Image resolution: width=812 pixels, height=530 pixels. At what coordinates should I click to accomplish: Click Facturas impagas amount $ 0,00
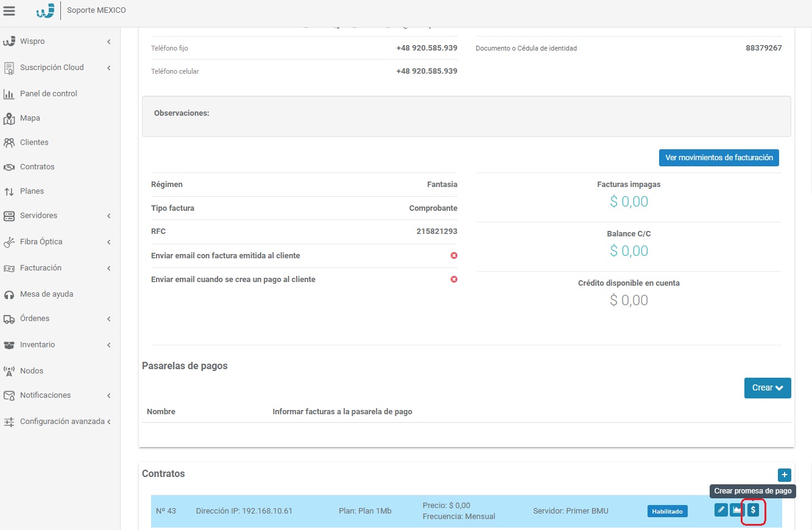tap(629, 202)
